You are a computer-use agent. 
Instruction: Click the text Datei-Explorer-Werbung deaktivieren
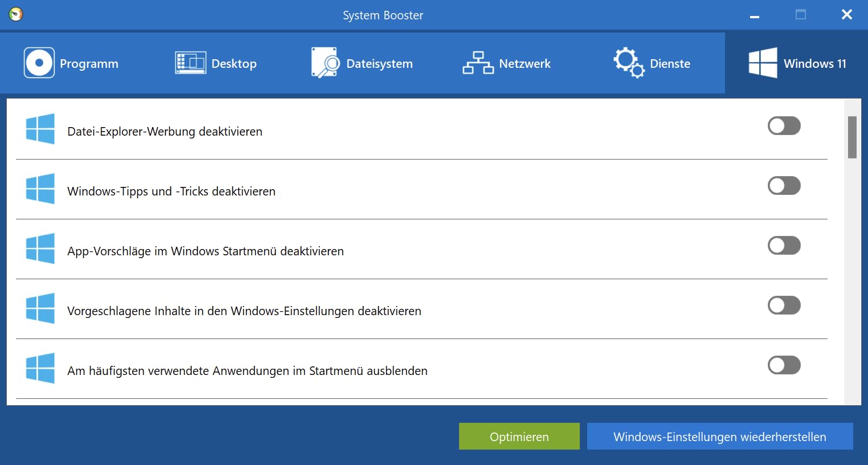165,132
